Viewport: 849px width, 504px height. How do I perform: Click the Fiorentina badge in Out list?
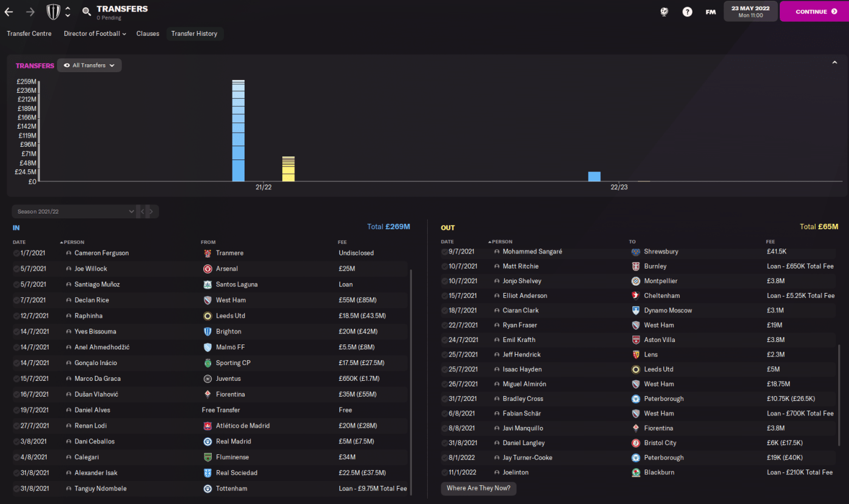tap(636, 428)
